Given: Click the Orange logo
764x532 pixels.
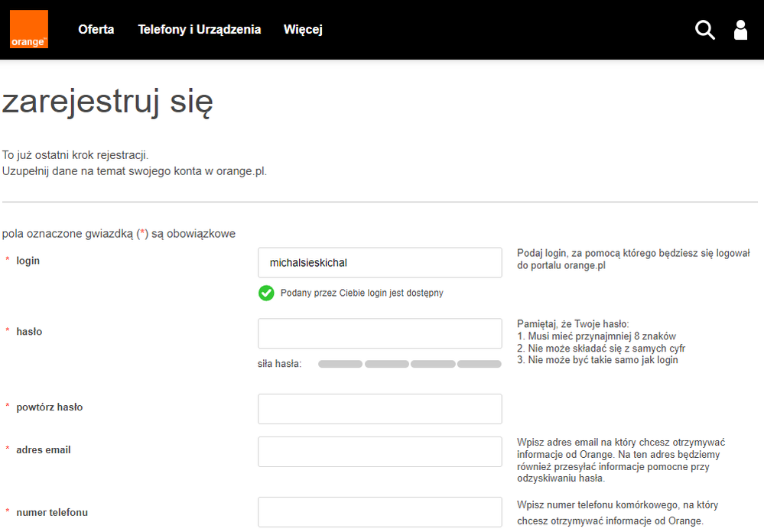Looking at the screenshot, I should pos(29,30).
